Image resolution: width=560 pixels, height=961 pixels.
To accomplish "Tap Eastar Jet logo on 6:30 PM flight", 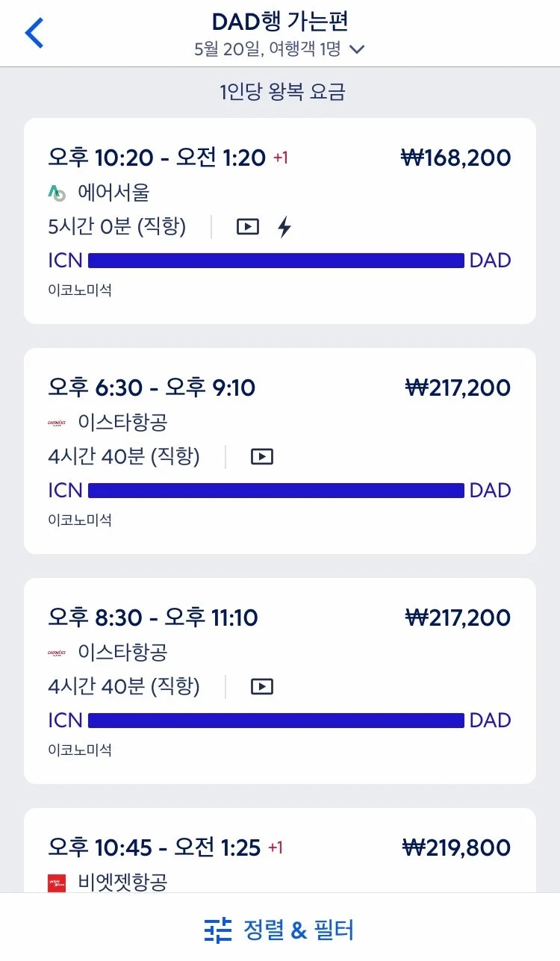I will click(x=57, y=423).
